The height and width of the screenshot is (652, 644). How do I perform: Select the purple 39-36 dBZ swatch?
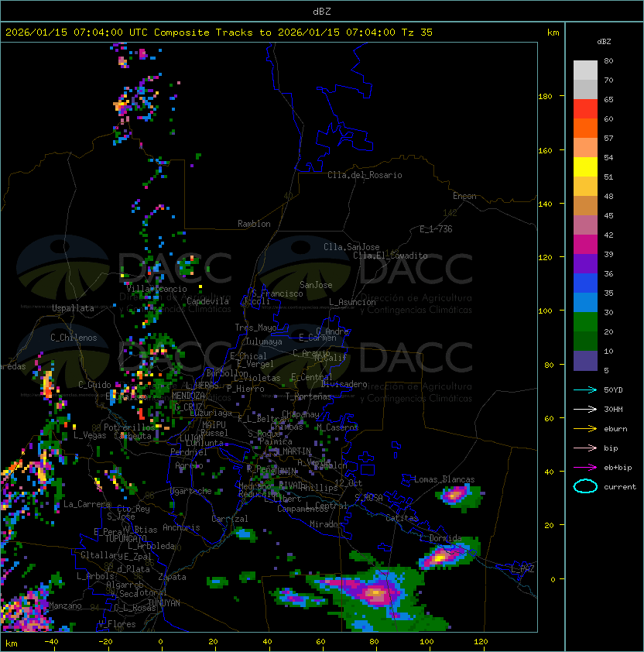585,263
